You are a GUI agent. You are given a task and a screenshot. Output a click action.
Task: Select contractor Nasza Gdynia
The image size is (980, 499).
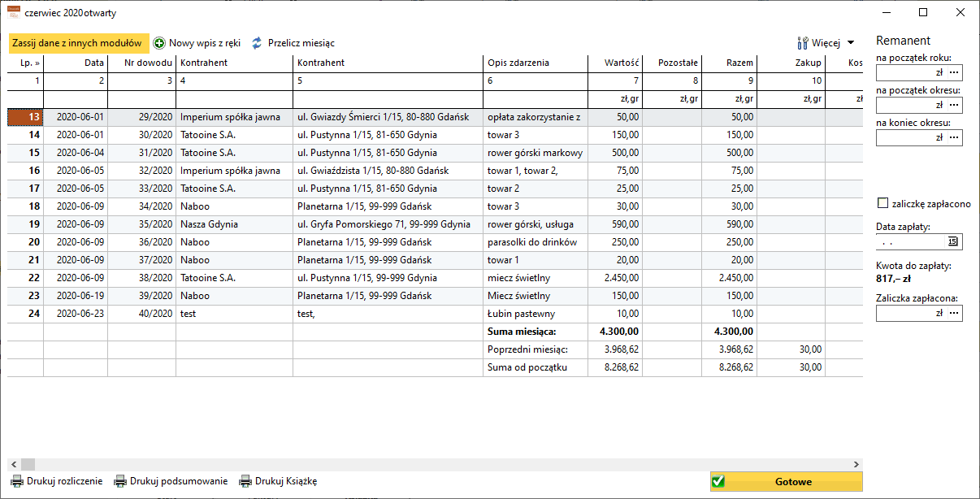[235, 224]
